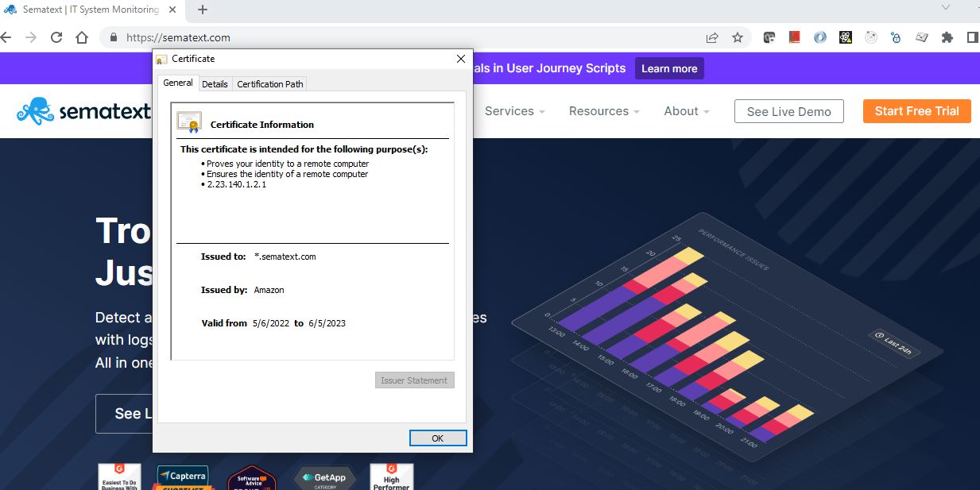Select the Sematext browser tab
The height and width of the screenshot is (490, 980).
(91, 10)
